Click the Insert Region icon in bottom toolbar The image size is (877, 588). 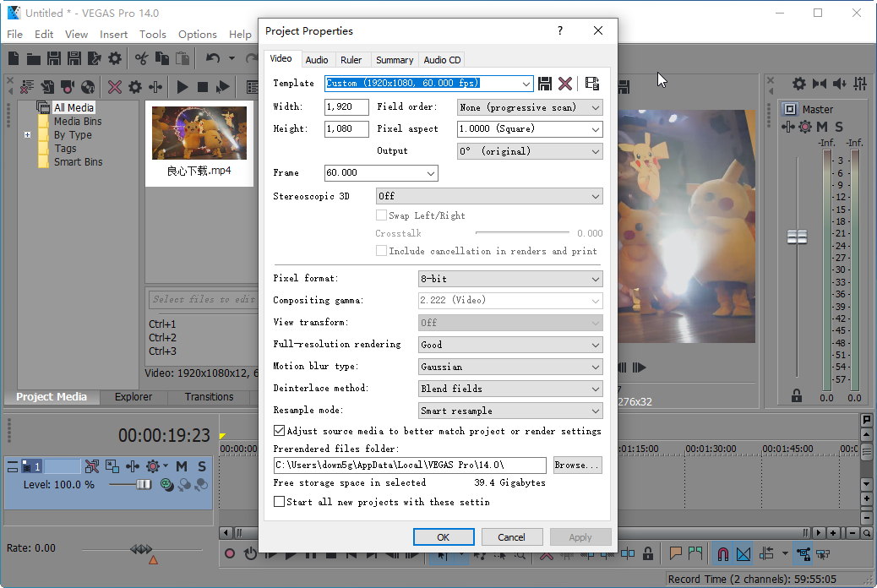coord(695,554)
